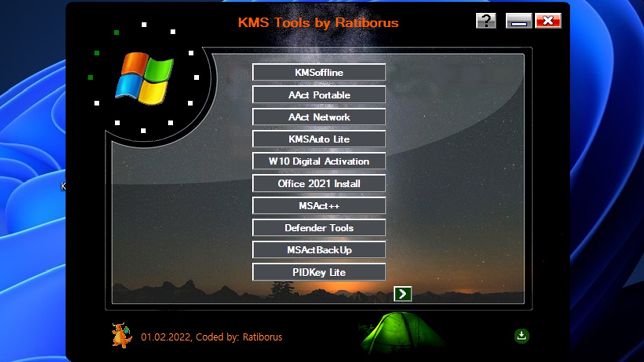Image resolution: width=644 pixels, height=362 pixels.
Task: Launch MSAct++
Action: pyautogui.click(x=319, y=206)
